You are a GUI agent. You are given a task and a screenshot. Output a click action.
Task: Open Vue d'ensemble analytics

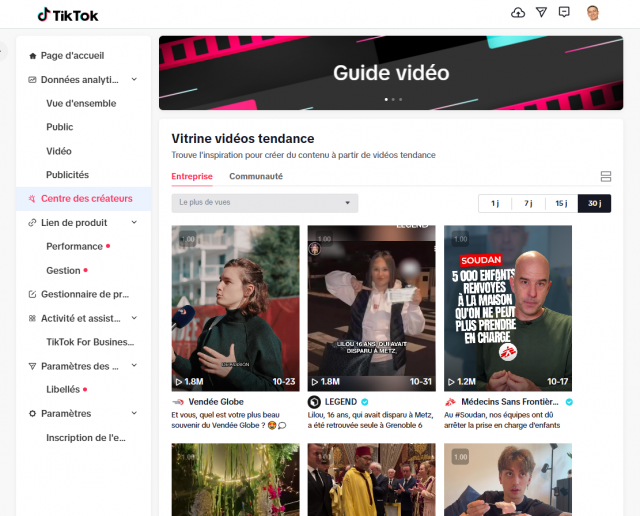83,104
